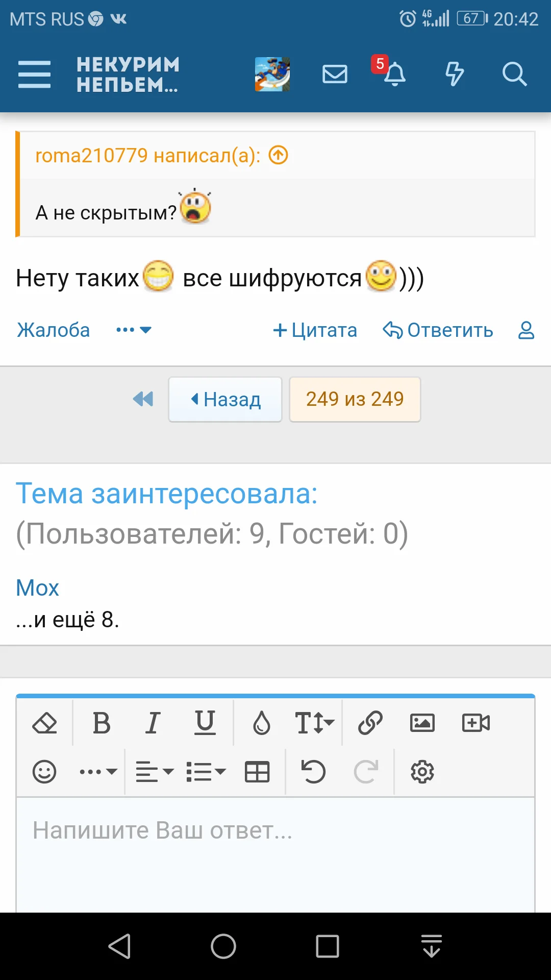Click the Тема заинтересовала heading
This screenshot has height=980, width=551.
click(167, 494)
